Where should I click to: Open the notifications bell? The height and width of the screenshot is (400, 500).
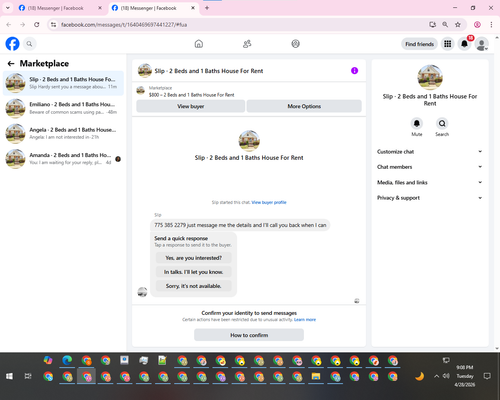464,44
